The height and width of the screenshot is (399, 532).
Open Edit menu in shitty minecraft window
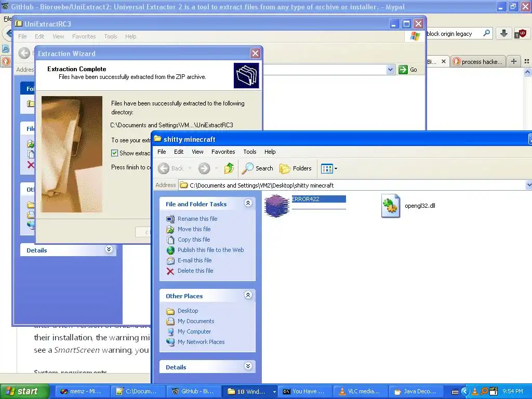click(x=179, y=152)
